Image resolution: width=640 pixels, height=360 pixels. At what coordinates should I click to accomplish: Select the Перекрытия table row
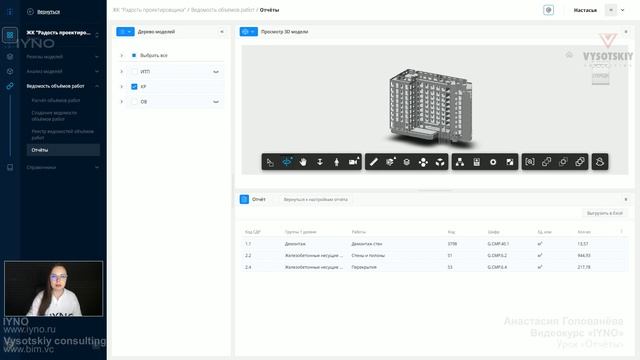pyautogui.click(x=434, y=267)
